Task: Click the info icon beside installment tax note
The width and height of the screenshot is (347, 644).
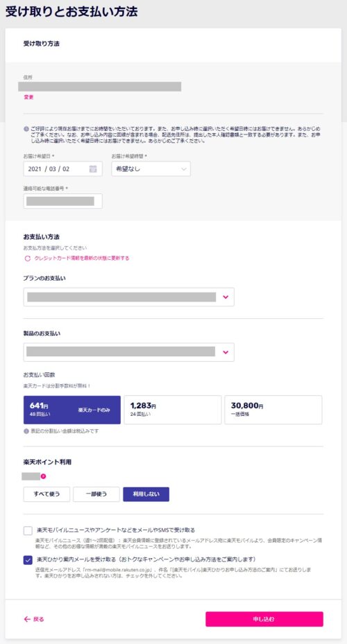Action: 26,431
